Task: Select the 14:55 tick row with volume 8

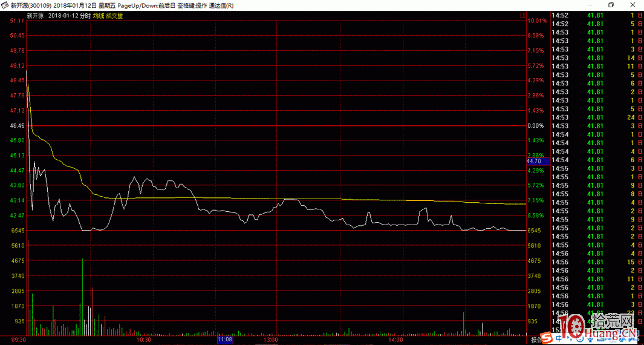Action: click(x=597, y=194)
